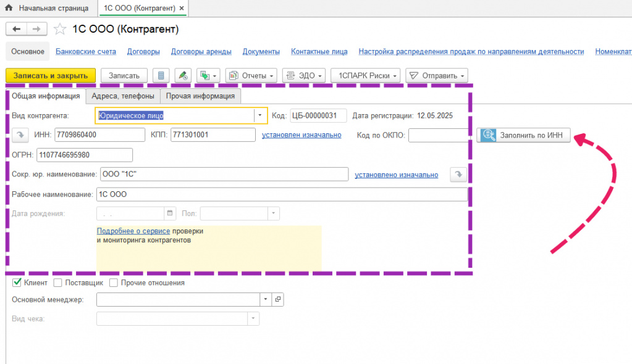
Task: Tick the Поставщик checkbox
Action: pos(57,283)
